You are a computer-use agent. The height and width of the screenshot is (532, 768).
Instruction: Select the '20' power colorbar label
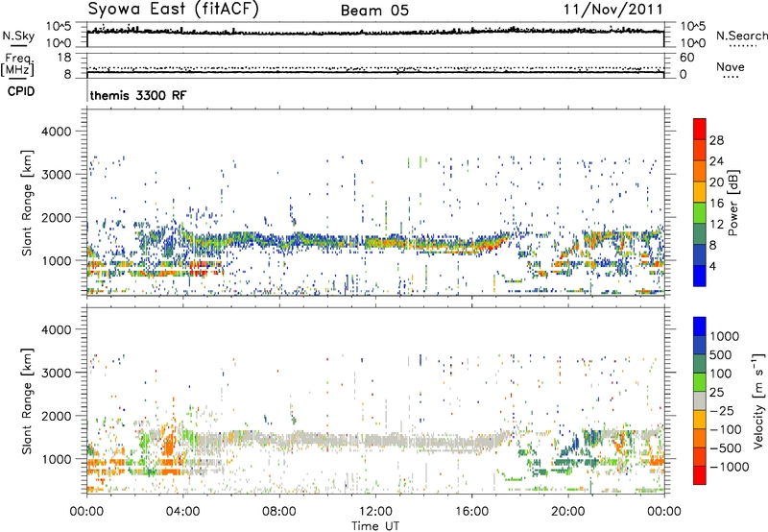[716, 182]
